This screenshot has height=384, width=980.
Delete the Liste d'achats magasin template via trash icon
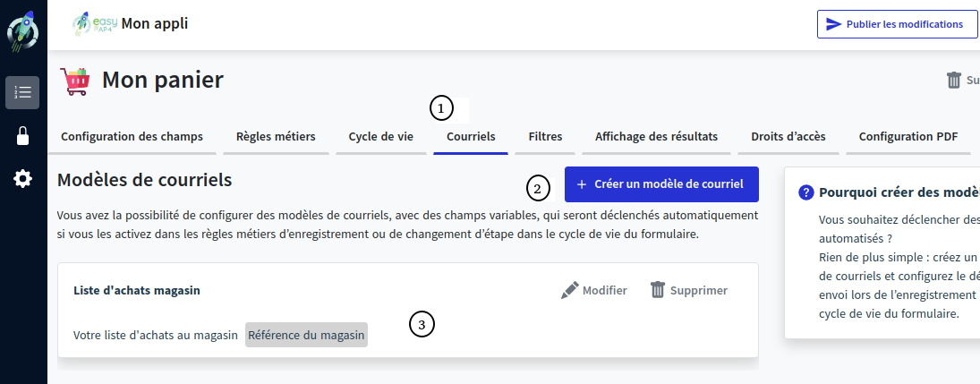pyautogui.click(x=658, y=290)
